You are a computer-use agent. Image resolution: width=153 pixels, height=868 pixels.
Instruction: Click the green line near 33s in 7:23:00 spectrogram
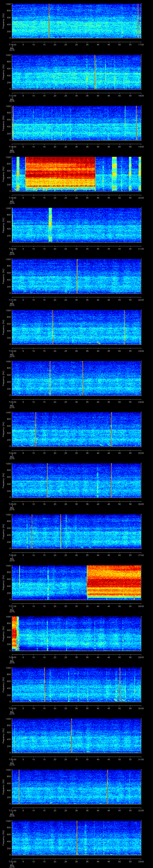tap(83, 378)
